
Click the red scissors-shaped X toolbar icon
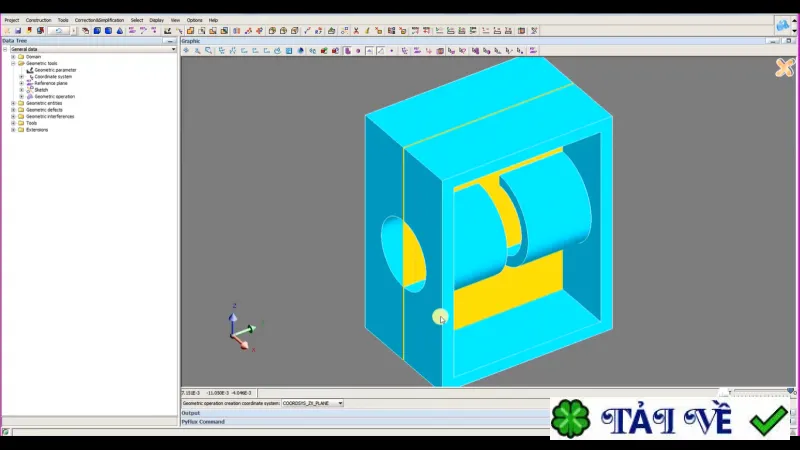356,31
